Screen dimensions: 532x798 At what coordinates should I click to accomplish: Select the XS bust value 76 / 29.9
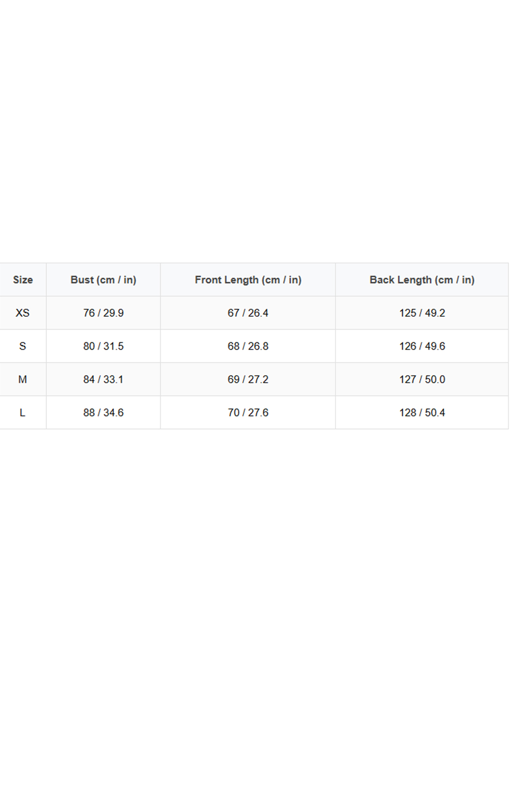tap(103, 313)
